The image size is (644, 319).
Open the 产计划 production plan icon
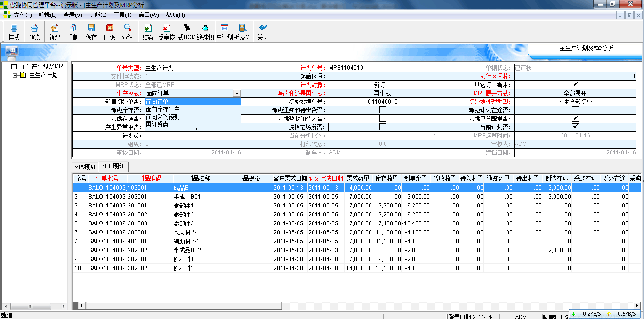point(224,32)
